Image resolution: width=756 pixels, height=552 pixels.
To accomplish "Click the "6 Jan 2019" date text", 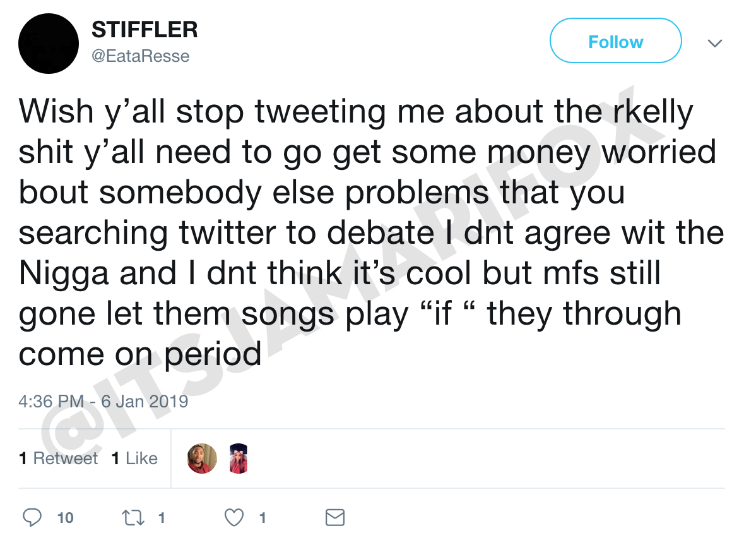I will click(x=148, y=401).
